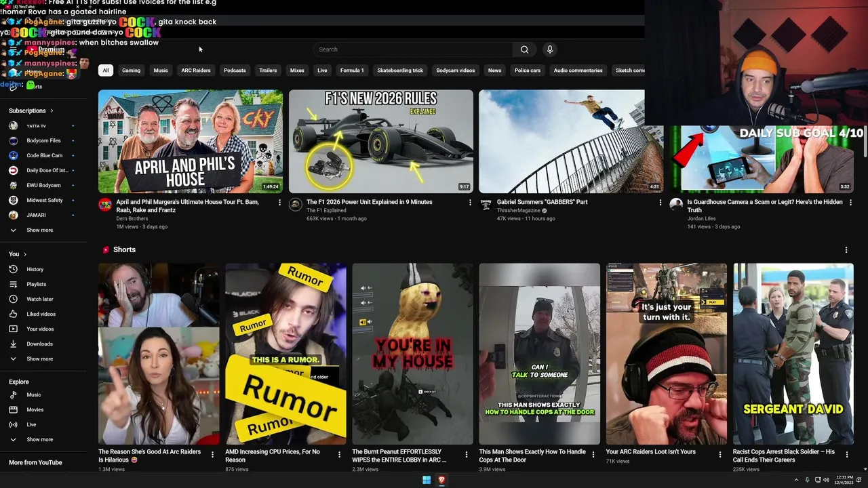Click the Jordan Liles channel avatar
Screen dimensions: 868x488
click(676, 205)
